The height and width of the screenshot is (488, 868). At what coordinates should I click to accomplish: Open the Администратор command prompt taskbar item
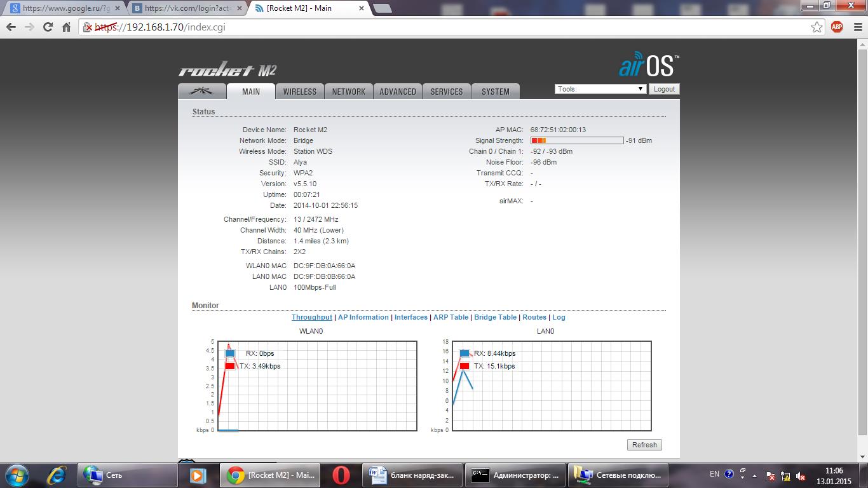515,475
